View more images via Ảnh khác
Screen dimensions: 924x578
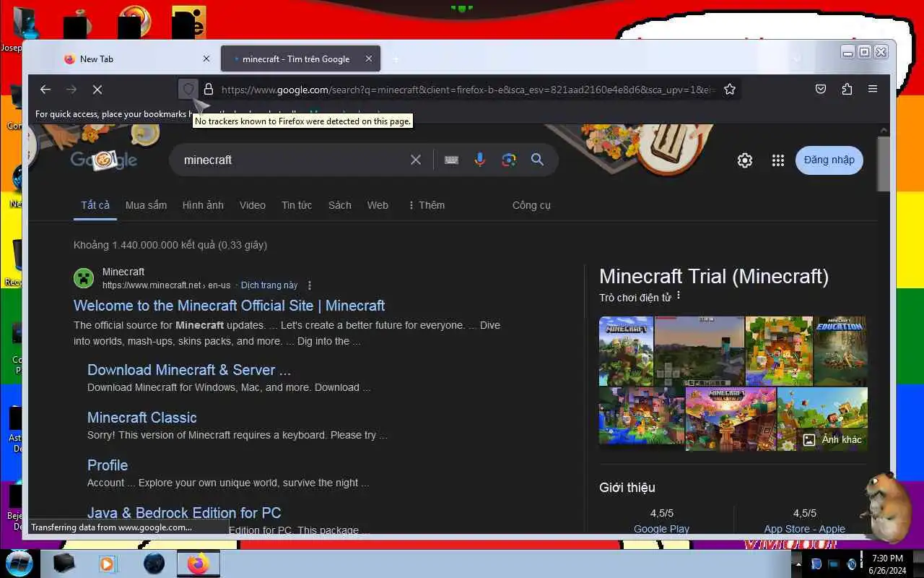(x=832, y=439)
